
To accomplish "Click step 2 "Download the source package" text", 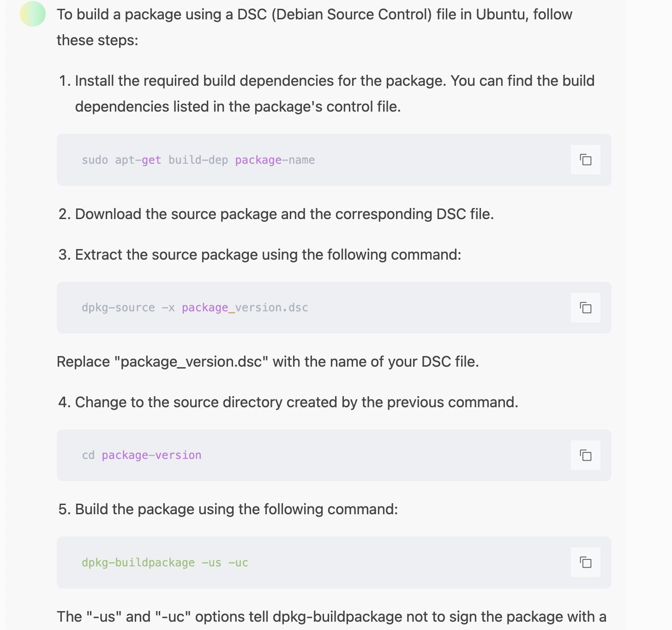I will click(x=284, y=214).
